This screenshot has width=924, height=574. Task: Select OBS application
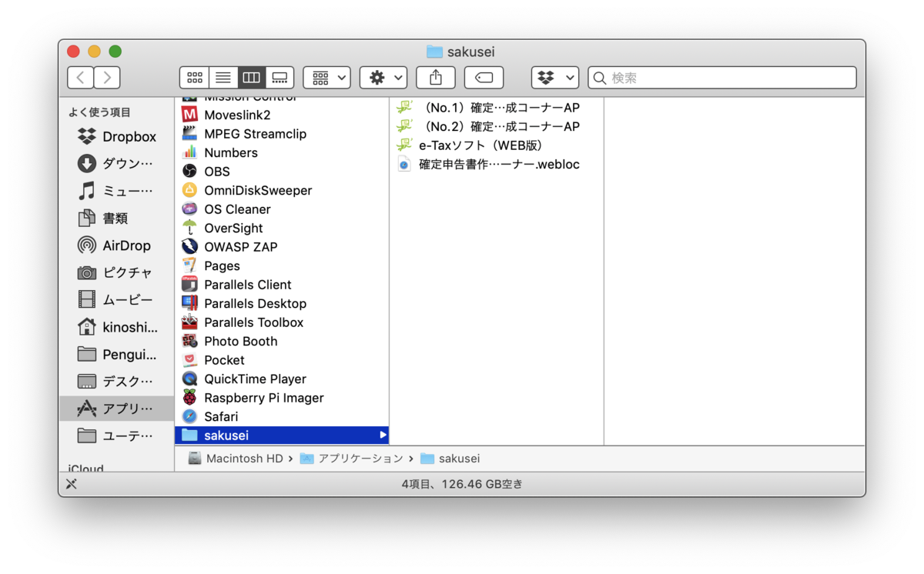282,172
